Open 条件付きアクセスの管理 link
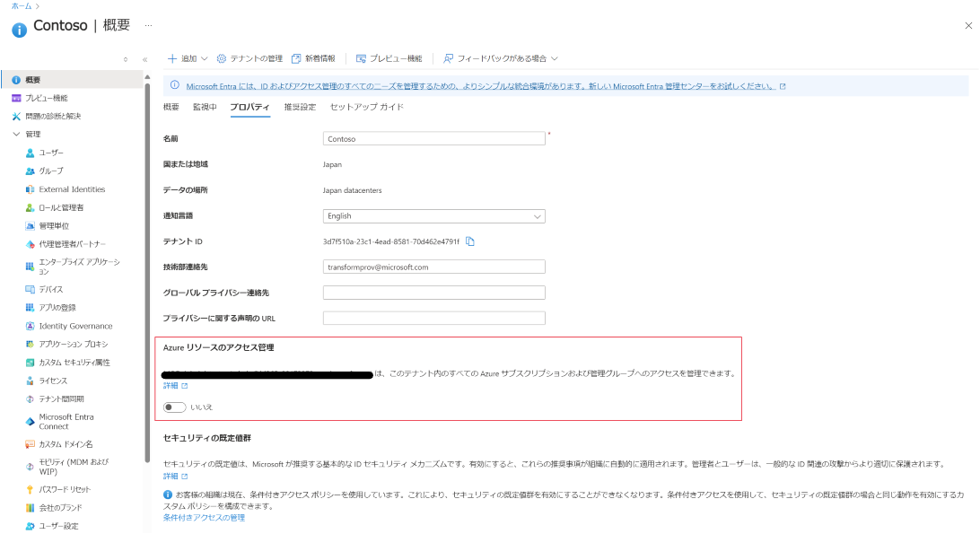Viewport: 980px width, 534px height. pyautogui.click(x=204, y=518)
